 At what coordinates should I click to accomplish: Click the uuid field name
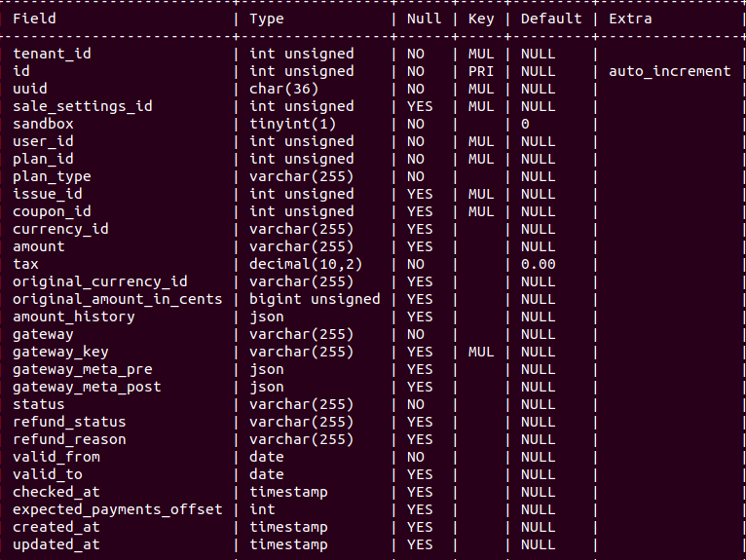pos(30,89)
